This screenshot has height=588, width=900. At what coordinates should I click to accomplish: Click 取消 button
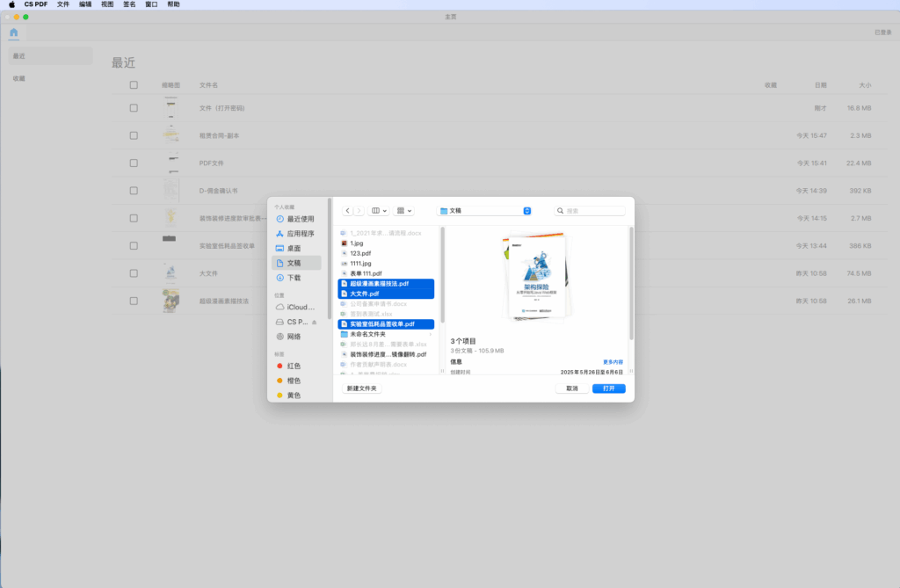click(x=571, y=388)
